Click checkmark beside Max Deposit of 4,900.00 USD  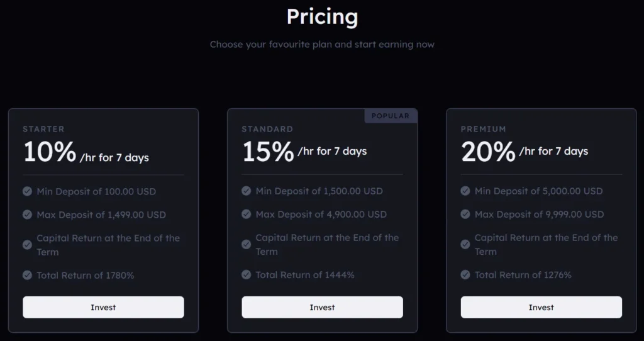tap(246, 214)
